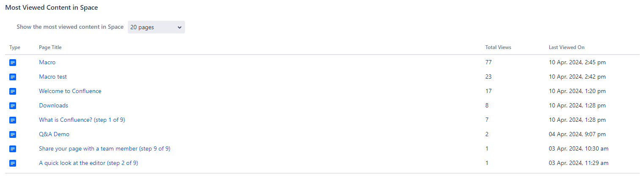The image size is (644, 181).
Task: Click page icon for Share your page row
Action: [x=13, y=149]
